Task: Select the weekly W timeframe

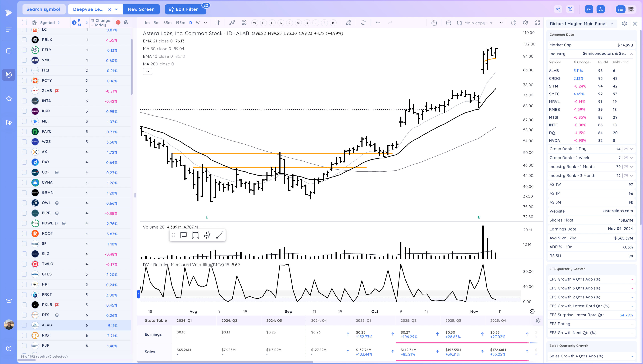Action: (198, 23)
